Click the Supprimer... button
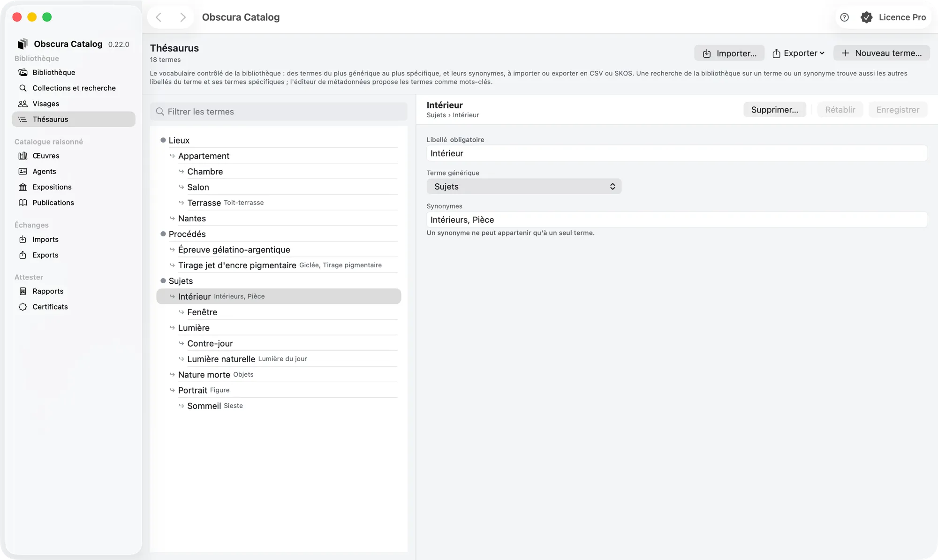Viewport: 938px width, 560px height. (x=774, y=110)
